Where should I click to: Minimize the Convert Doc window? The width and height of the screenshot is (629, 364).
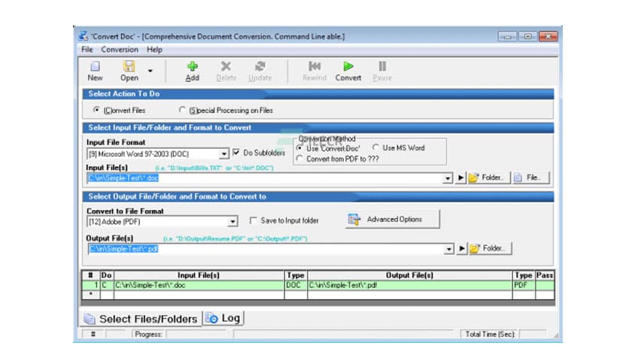[507, 37]
